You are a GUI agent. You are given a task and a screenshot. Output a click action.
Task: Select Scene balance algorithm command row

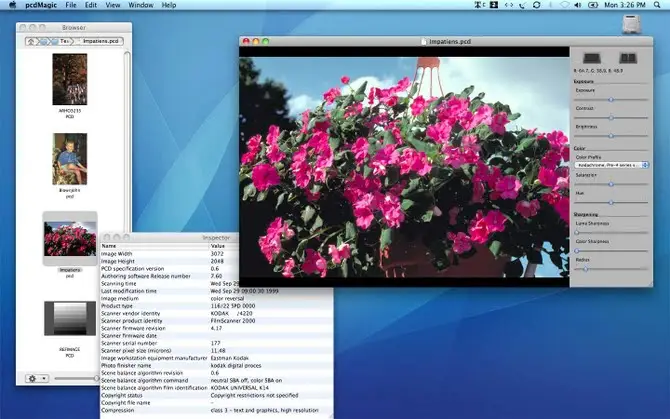tap(216, 380)
